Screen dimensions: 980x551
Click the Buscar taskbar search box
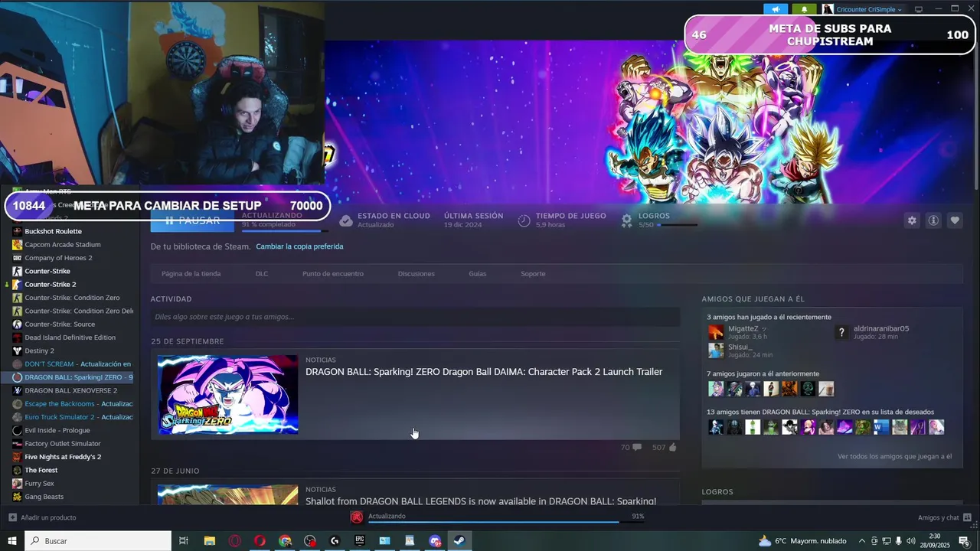coord(98,541)
